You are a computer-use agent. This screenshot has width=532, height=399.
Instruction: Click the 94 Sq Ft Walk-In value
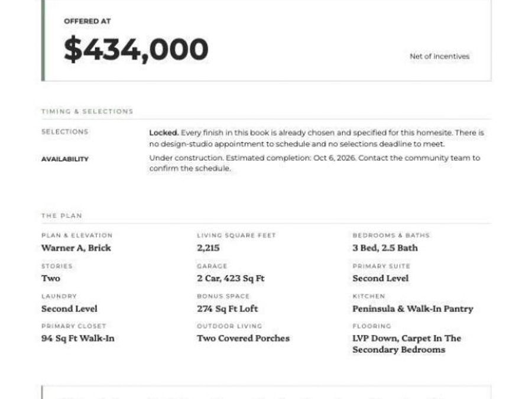coord(77,338)
